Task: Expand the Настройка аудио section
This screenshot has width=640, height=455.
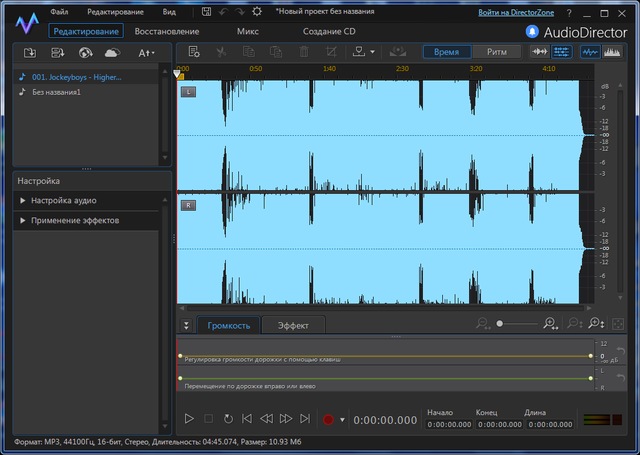Action: [63, 201]
